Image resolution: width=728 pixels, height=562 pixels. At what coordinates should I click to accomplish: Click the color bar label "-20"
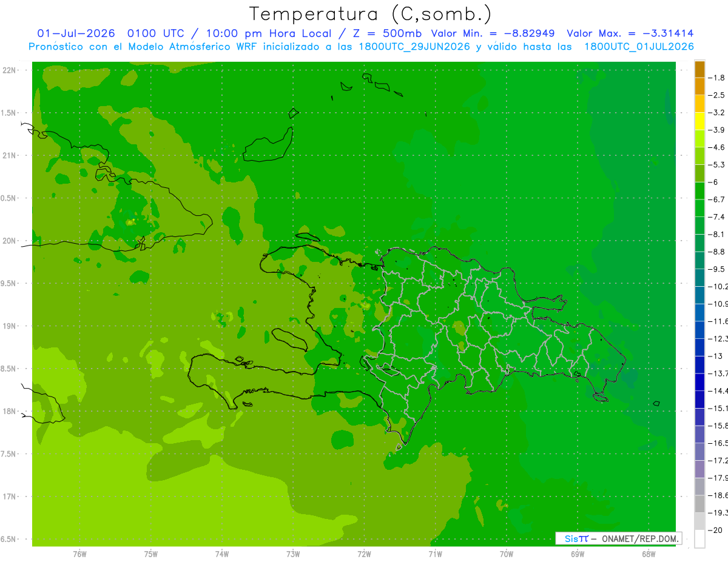pos(715,530)
